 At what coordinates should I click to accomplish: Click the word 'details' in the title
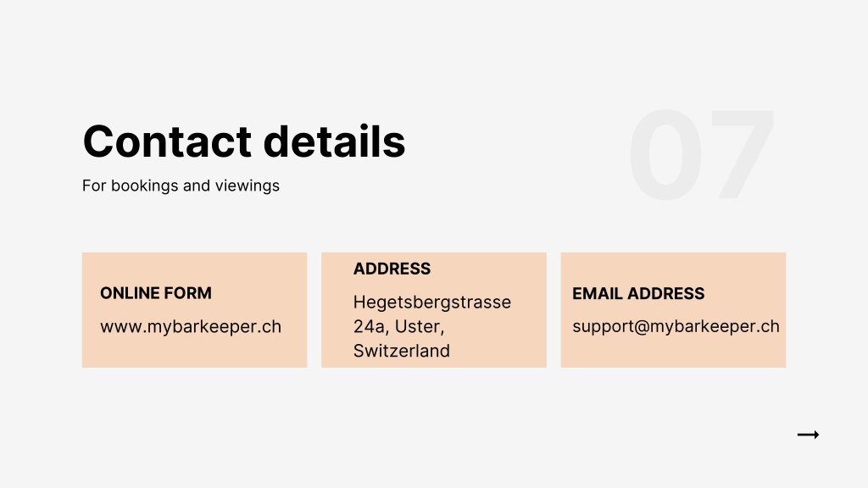coord(334,141)
